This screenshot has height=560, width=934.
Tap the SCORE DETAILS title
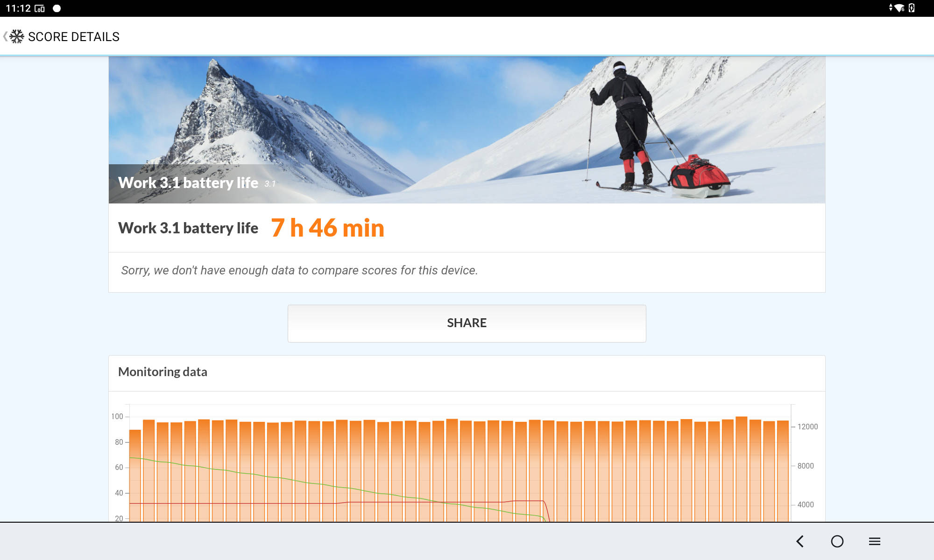pyautogui.click(x=74, y=37)
